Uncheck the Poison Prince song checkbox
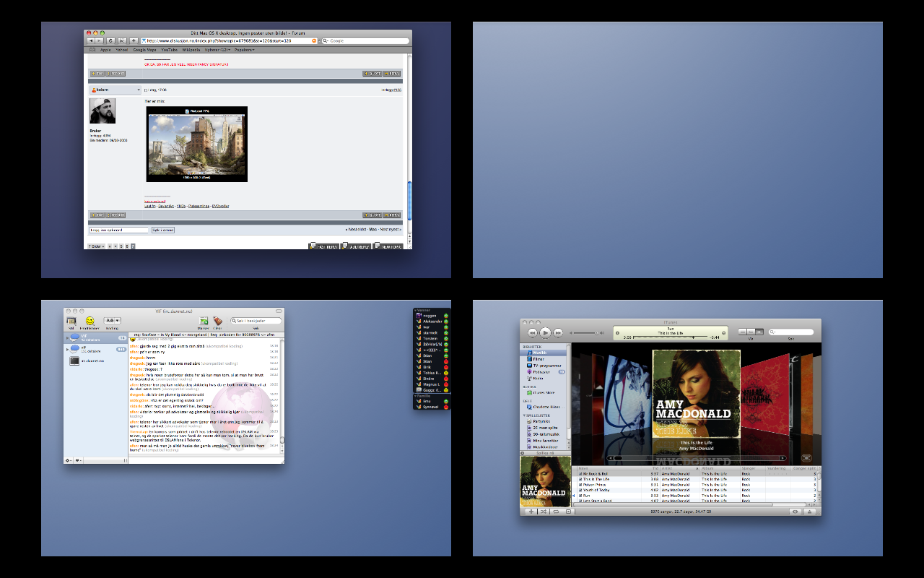 (x=580, y=485)
